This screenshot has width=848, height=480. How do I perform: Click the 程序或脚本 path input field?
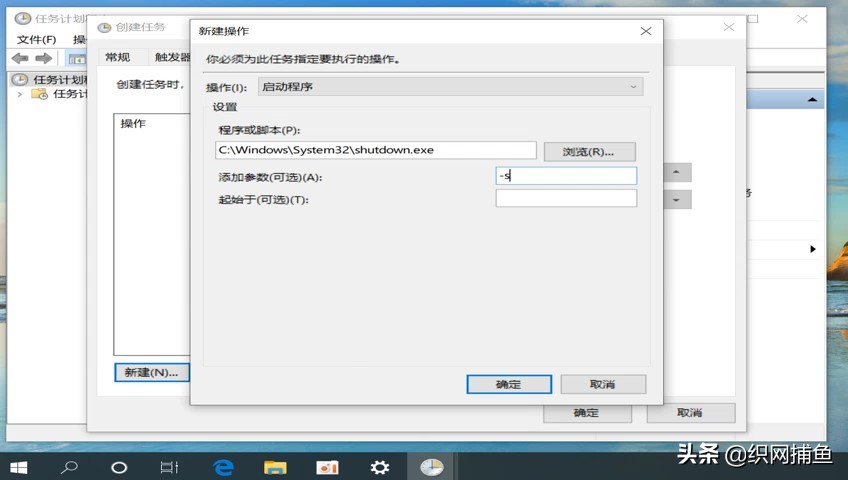click(x=375, y=150)
